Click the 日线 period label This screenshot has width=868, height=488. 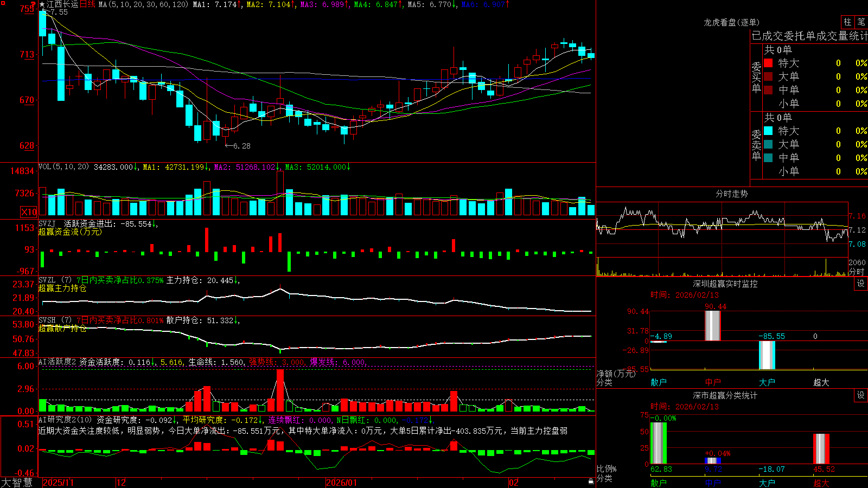[87, 4]
